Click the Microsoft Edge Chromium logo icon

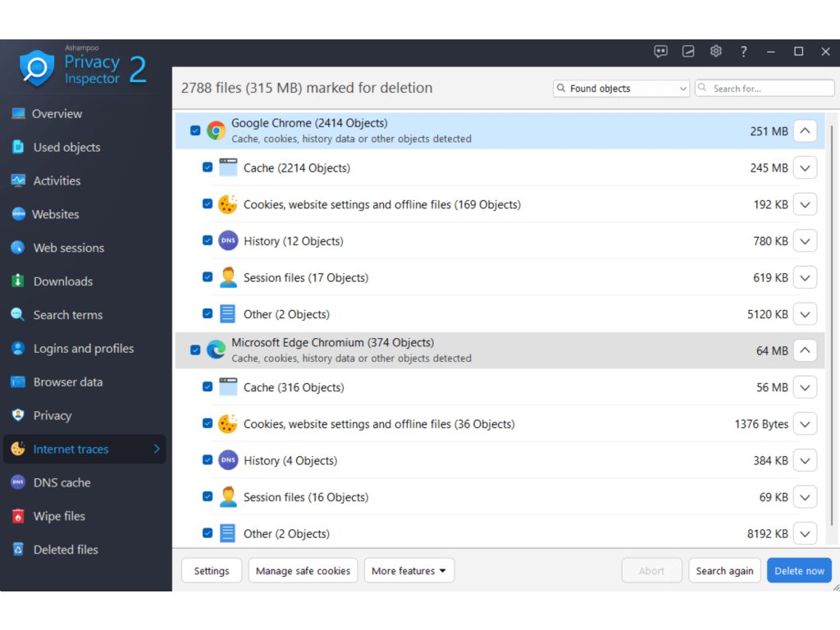coord(216,349)
